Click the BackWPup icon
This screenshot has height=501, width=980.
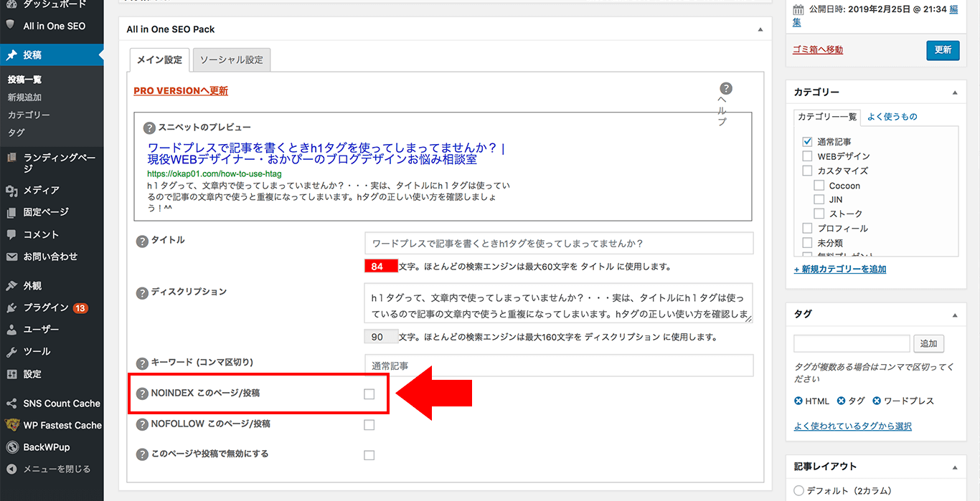pyautogui.click(x=11, y=447)
